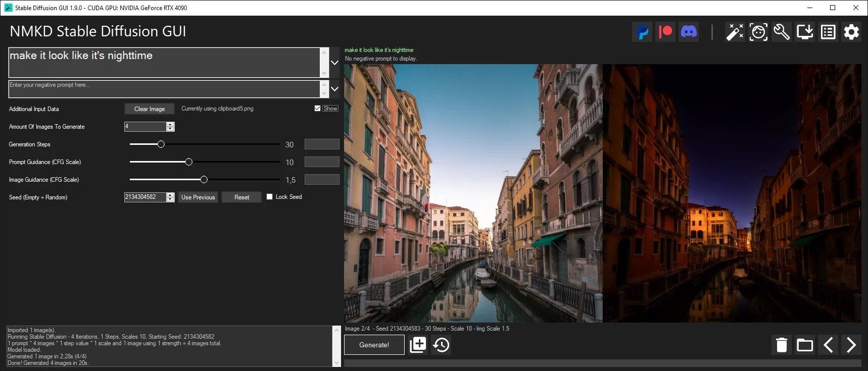Open prompt history clock icon
This screenshot has height=371, width=868.
441,345
